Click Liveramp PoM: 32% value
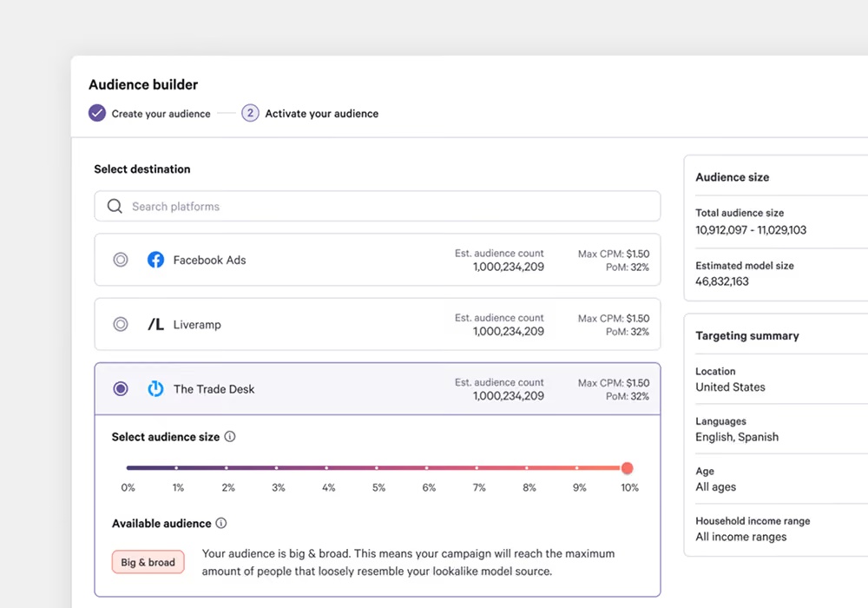This screenshot has height=608, width=868. click(x=628, y=332)
